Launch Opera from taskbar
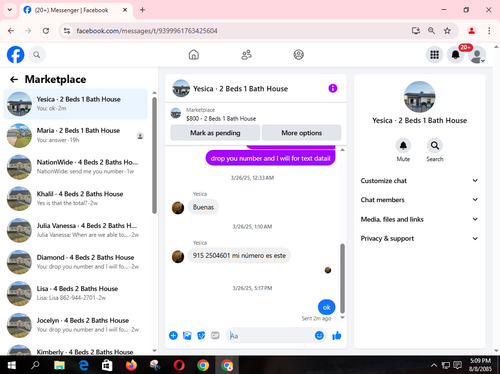This screenshot has height=374, width=500. pos(179,365)
